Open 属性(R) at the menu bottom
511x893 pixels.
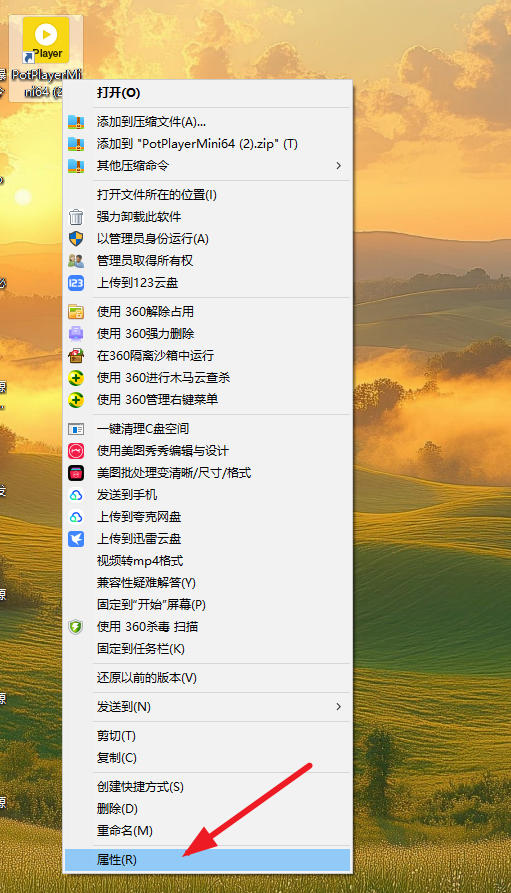207,860
